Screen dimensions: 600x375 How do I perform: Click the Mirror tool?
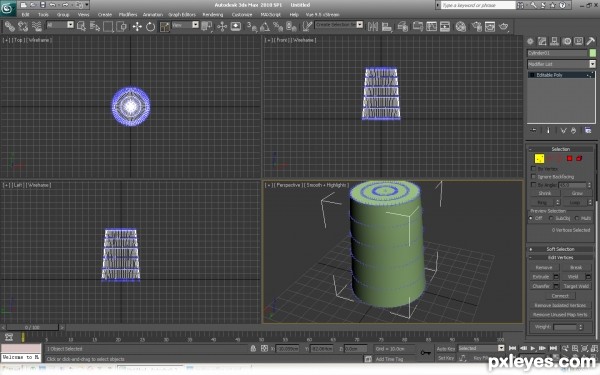tap(372, 26)
